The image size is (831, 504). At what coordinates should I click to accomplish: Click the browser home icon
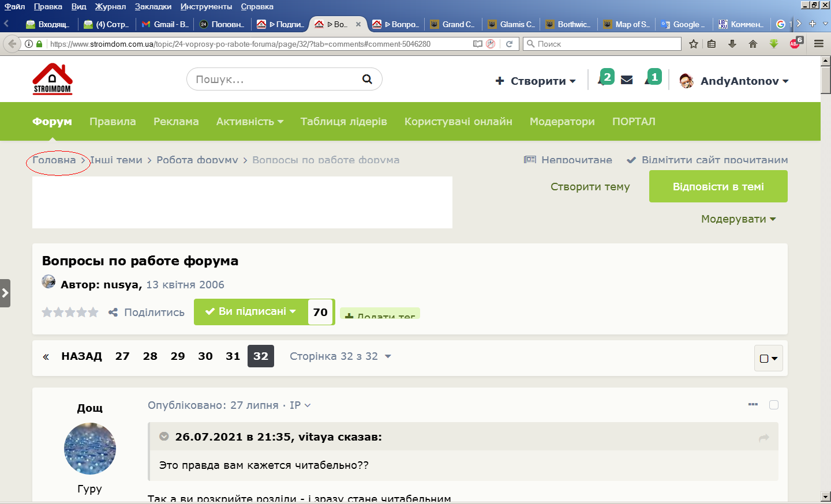pyautogui.click(x=753, y=44)
